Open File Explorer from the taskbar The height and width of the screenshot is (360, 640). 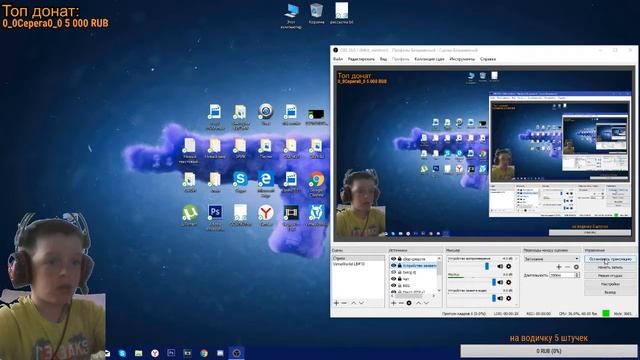pyautogui.click(x=138, y=353)
